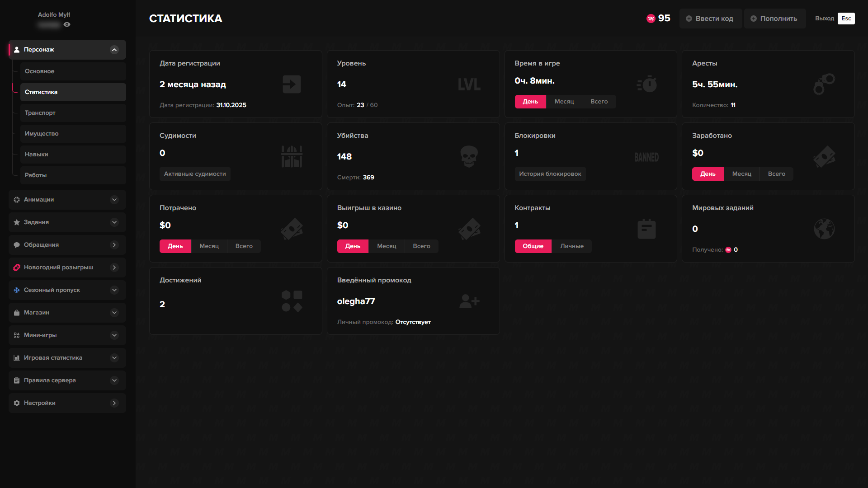The height and width of the screenshot is (488, 868).
Task: Open the Навыки submenu item
Action: [x=72, y=155]
